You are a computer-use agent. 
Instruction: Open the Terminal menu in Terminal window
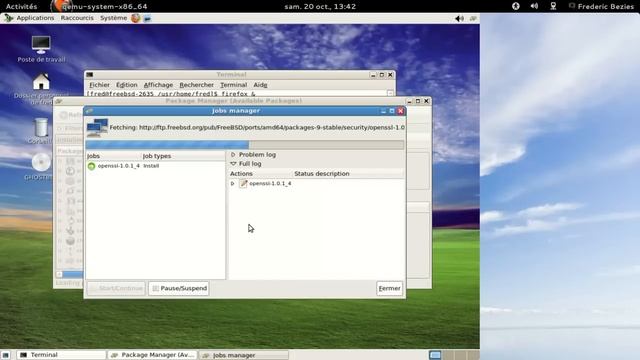tap(233, 85)
